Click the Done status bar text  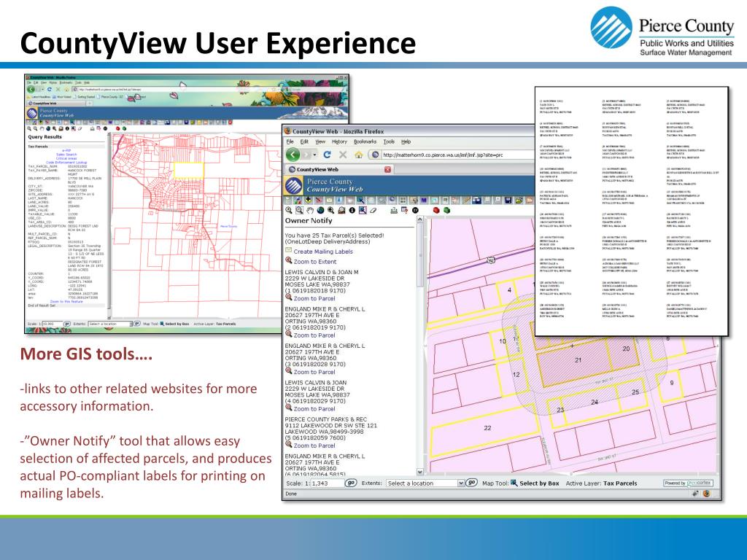click(x=290, y=494)
